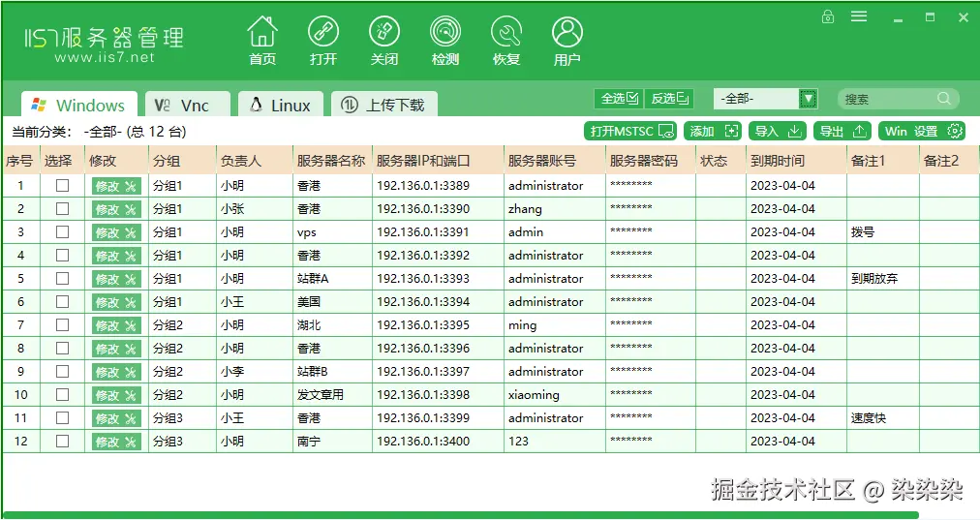The height and width of the screenshot is (520, 980).
Task: Click the 到期时间 column header
Action: [796, 161]
